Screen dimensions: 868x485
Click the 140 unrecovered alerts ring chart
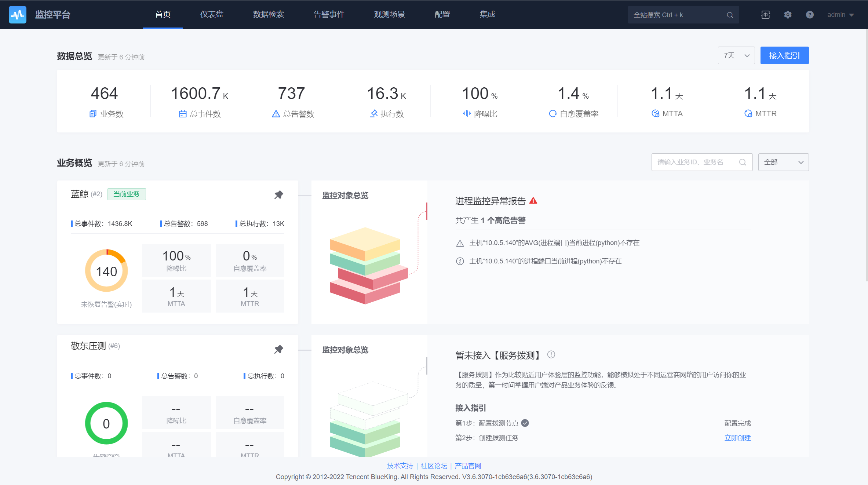click(x=106, y=271)
